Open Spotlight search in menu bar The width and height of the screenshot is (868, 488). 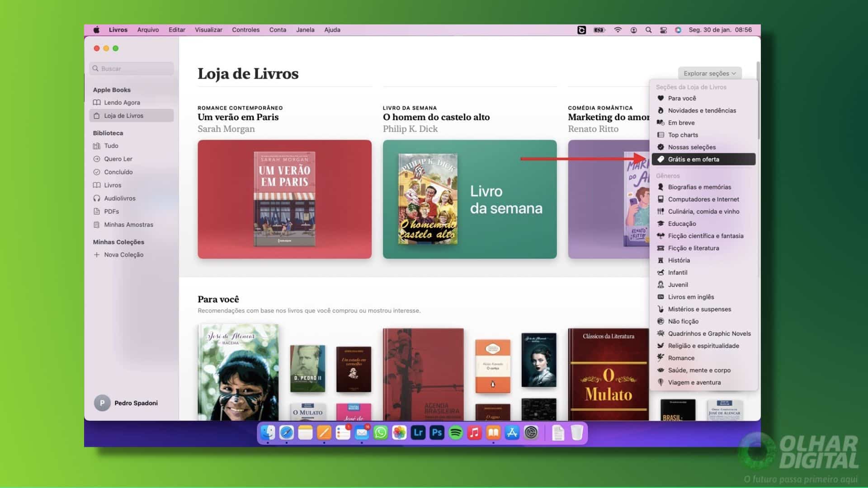648,30
